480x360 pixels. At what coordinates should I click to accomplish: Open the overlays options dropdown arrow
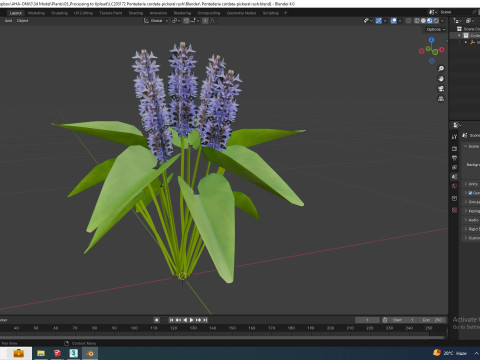click(400, 21)
